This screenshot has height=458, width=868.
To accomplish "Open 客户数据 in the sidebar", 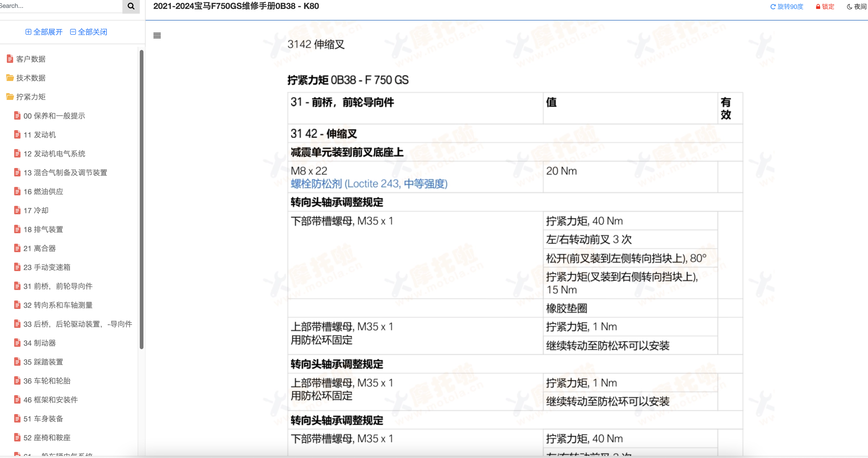I will tap(31, 59).
